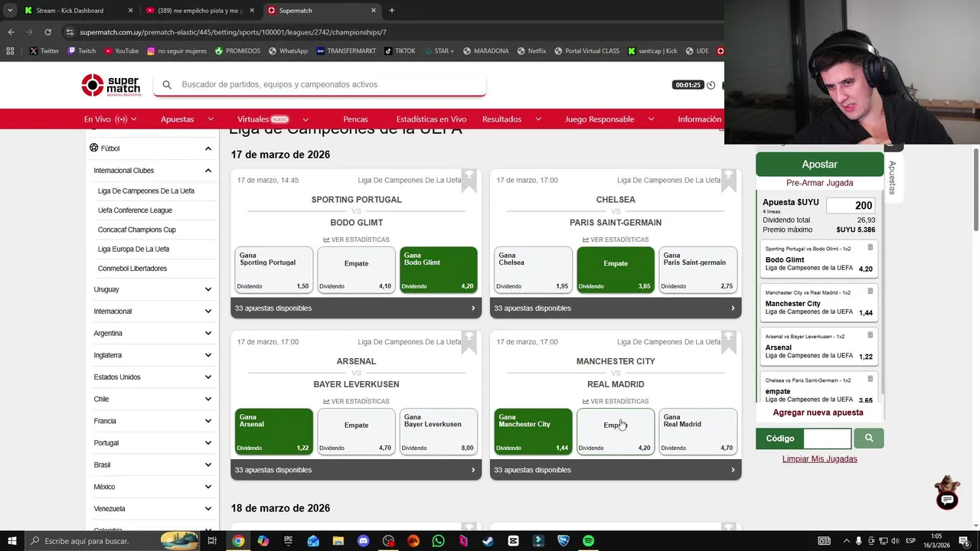Remove the Bodo Glimt bet using its trash icon
Viewport: 980px width, 551px height.
tap(870, 247)
